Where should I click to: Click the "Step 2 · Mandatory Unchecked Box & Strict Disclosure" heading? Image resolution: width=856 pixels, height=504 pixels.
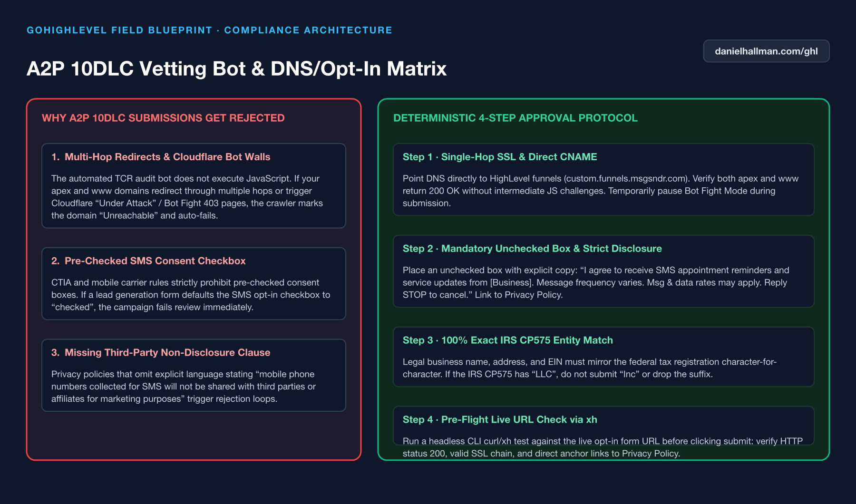532,249
